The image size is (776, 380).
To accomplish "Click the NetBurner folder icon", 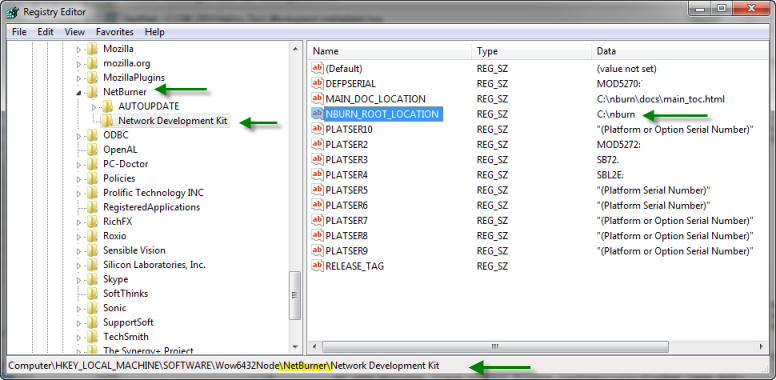I will pyautogui.click(x=92, y=92).
